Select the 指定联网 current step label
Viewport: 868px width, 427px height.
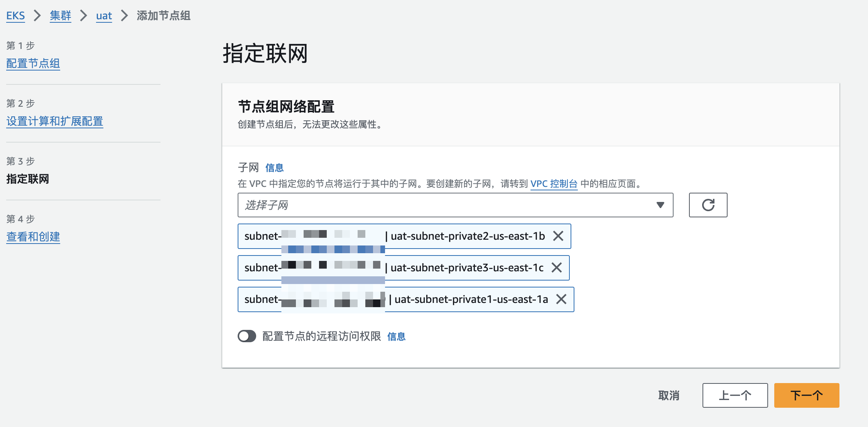tap(28, 179)
